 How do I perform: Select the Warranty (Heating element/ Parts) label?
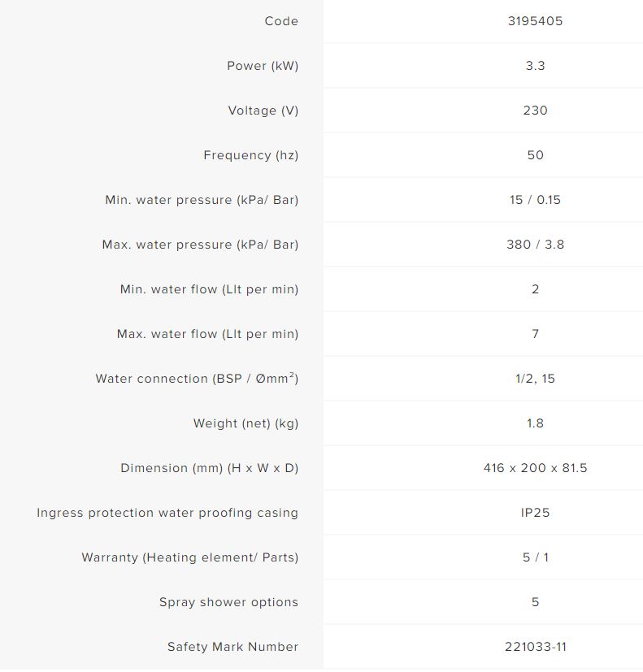(x=190, y=557)
